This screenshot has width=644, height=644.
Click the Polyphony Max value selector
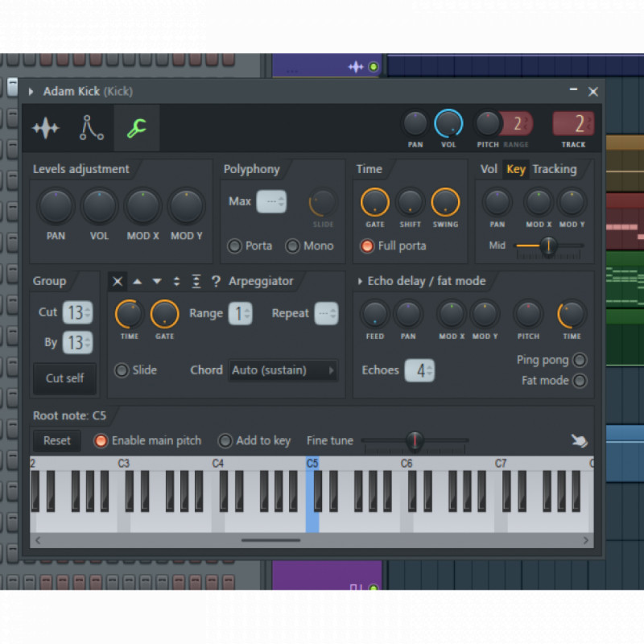pos(271,202)
